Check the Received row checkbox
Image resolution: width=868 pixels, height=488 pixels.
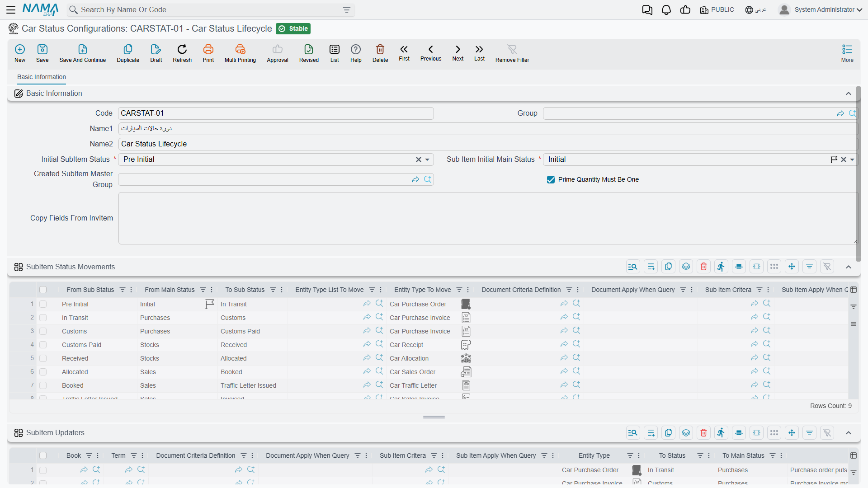coord(43,359)
